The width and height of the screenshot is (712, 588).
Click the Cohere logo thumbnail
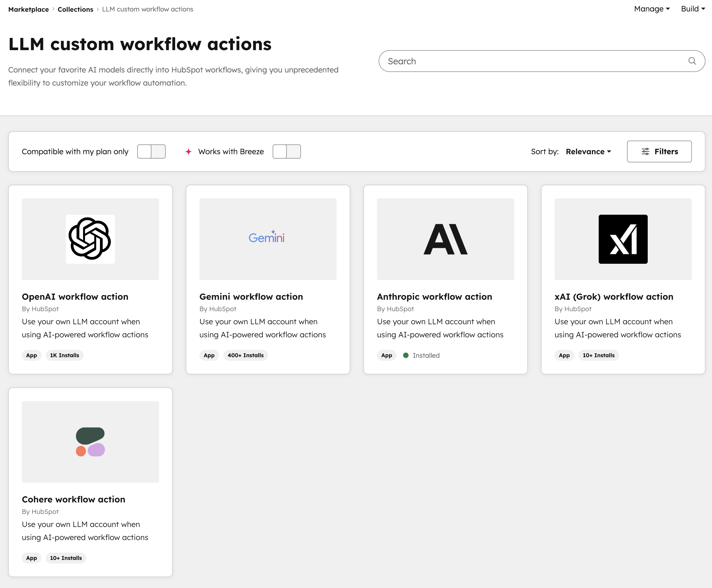[x=90, y=442]
